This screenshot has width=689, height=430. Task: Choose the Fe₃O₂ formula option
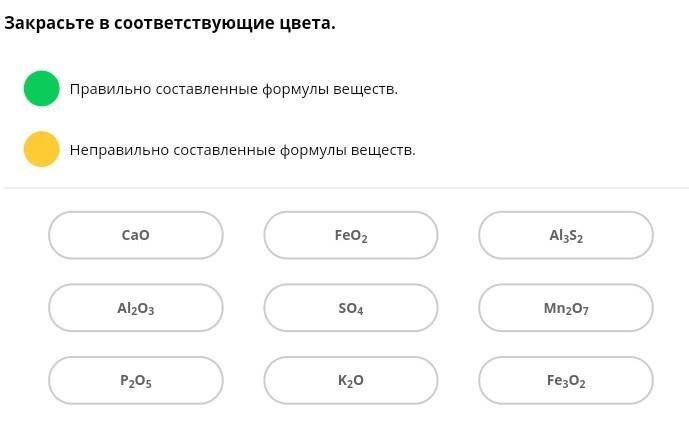[x=566, y=381]
